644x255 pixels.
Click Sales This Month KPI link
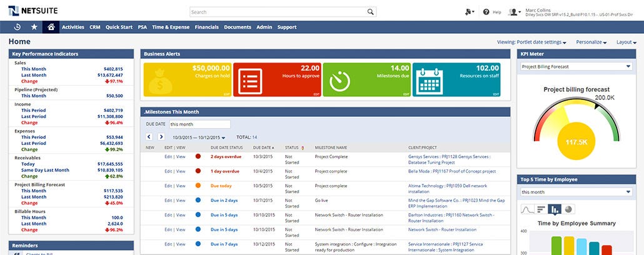click(34, 69)
